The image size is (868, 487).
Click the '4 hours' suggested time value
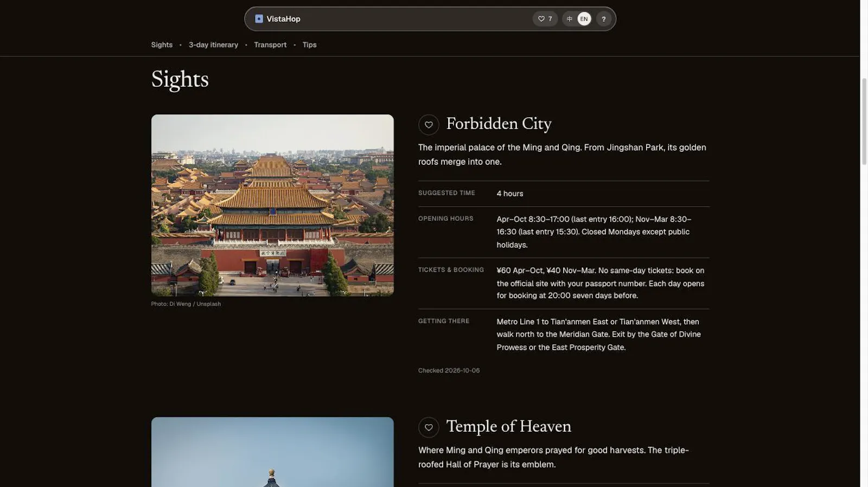510,194
